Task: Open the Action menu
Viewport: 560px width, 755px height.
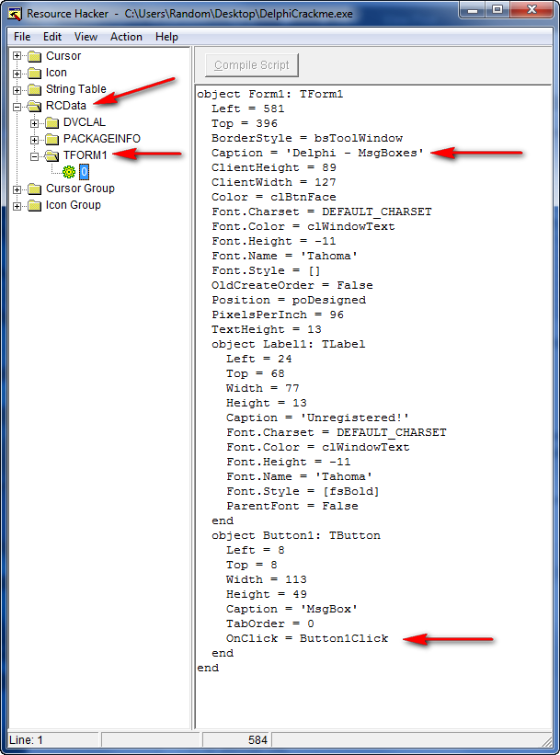Action: click(126, 37)
